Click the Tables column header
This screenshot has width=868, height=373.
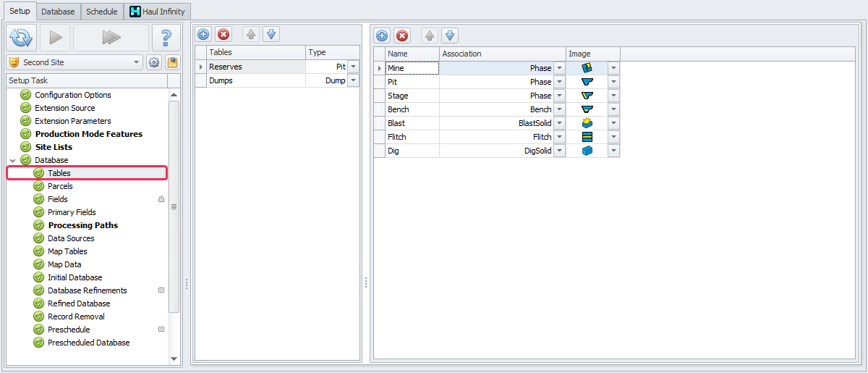coord(256,52)
